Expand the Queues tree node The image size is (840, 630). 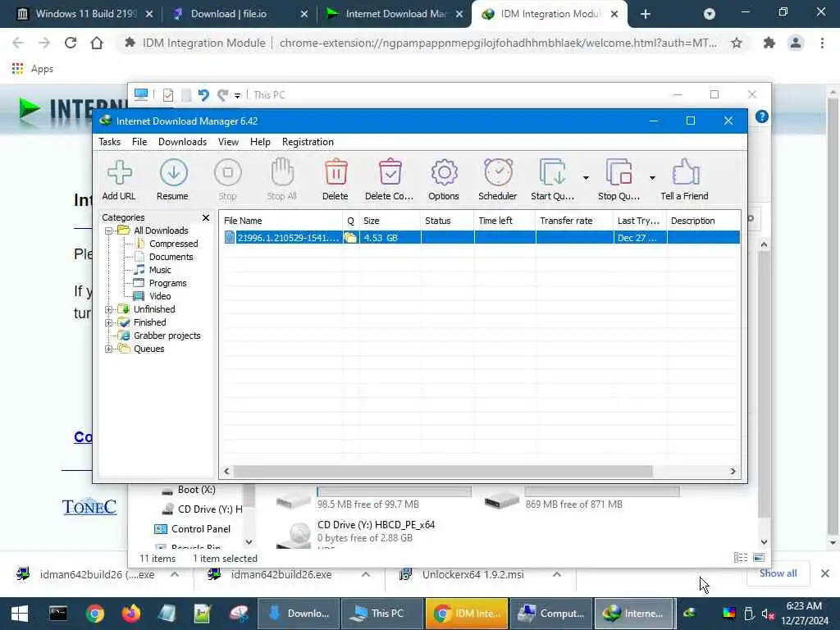(x=109, y=349)
